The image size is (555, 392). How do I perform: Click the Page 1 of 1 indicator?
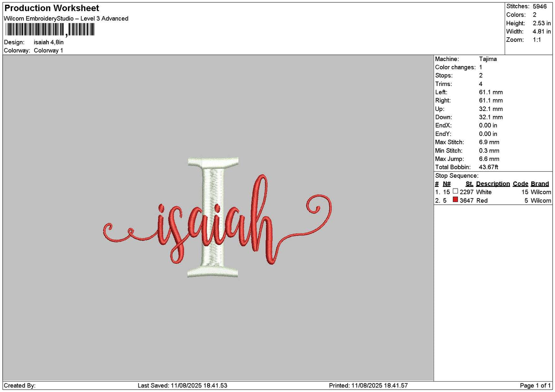point(535,385)
